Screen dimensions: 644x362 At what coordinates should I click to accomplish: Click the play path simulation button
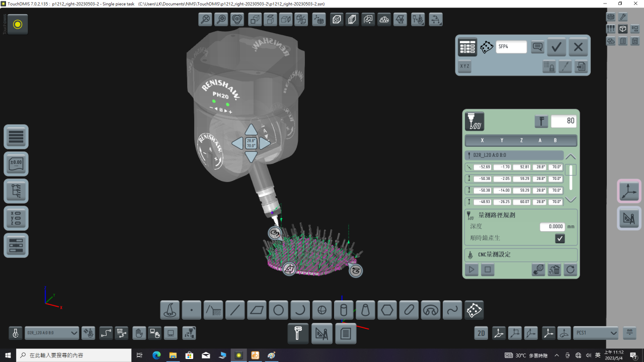point(471,270)
